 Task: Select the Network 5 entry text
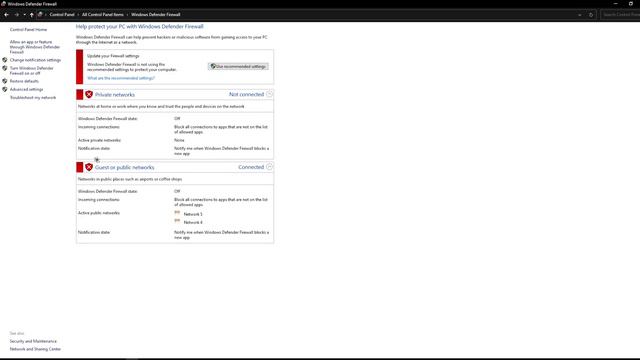(x=193, y=214)
